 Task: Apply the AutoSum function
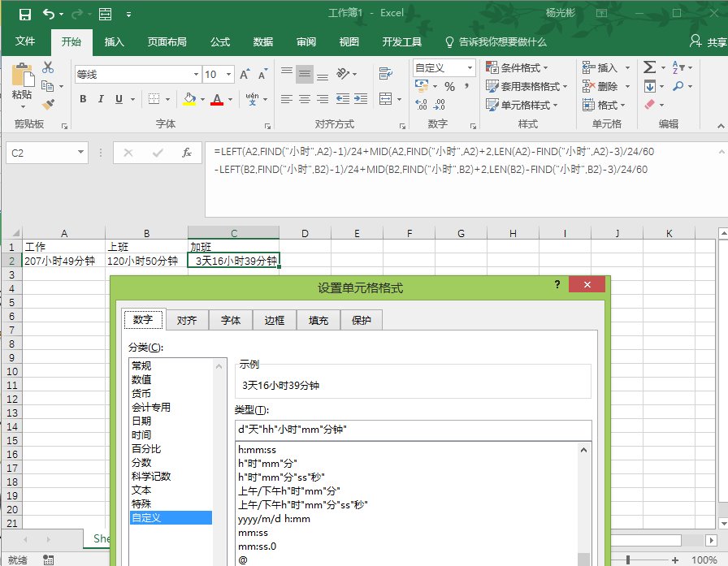(x=648, y=67)
